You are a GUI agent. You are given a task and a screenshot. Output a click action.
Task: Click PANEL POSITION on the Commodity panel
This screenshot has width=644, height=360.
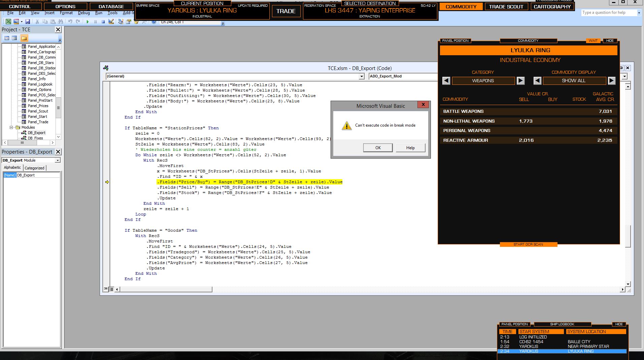point(455,41)
